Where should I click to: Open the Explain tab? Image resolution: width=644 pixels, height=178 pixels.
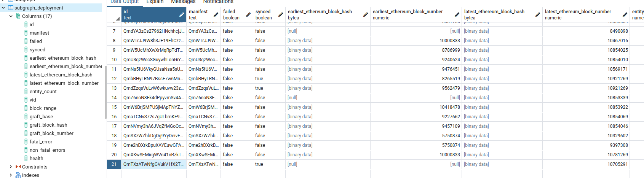pos(155,2)
